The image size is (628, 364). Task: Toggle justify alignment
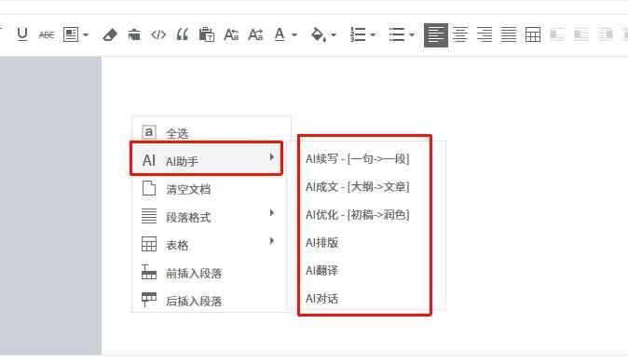coord(509,34)
